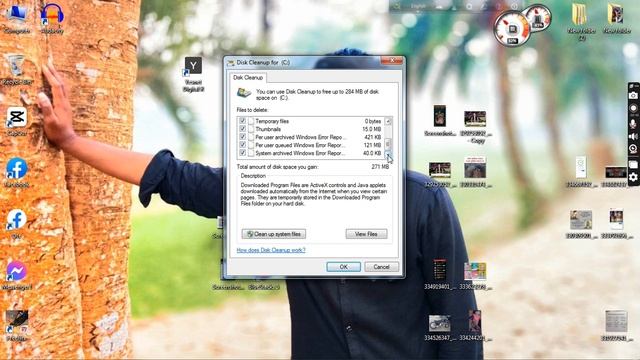The image size is (640, 360).
Task: Open the recordings folder in recorder sidebar
Action: (x=633, y=164)
